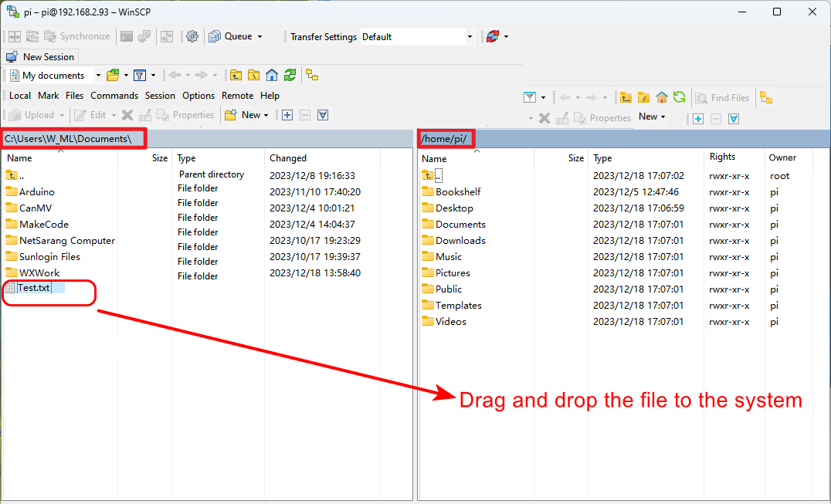Go to home directory in local panel
Screen dimensions: 831x504
click(272, 75)
